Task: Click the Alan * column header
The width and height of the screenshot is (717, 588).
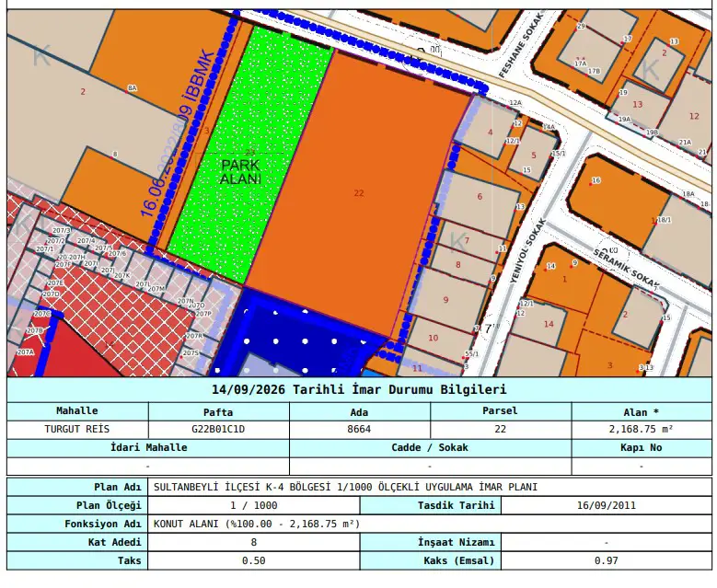Action: tap(642, 412)
